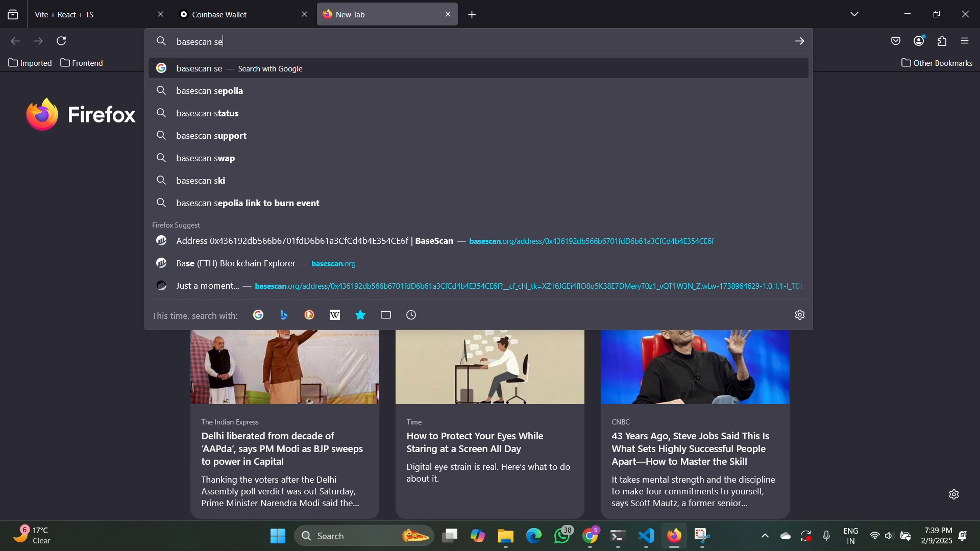Open the Extensions puzzle icon

pos(942,41)
